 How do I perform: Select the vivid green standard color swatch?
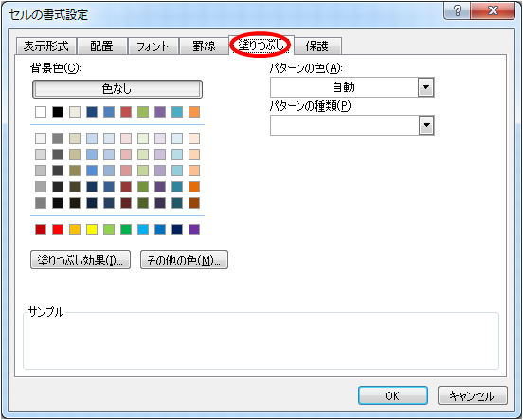(126, 229)
